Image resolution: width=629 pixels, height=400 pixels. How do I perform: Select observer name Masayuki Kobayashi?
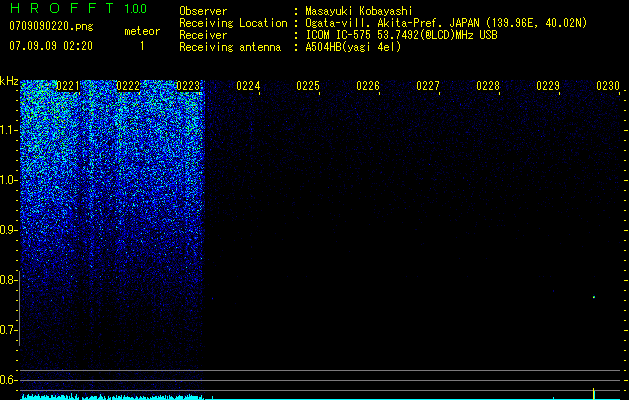(x=359, y=11)
